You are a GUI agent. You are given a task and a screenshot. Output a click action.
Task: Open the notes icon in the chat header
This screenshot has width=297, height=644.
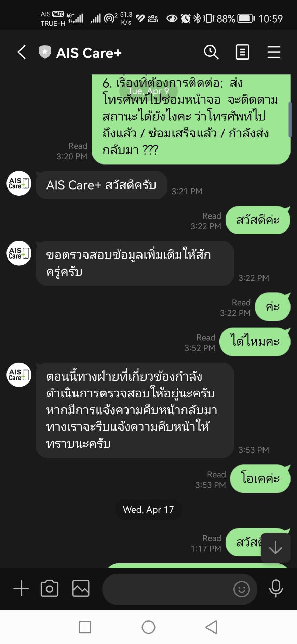point(242,52)
